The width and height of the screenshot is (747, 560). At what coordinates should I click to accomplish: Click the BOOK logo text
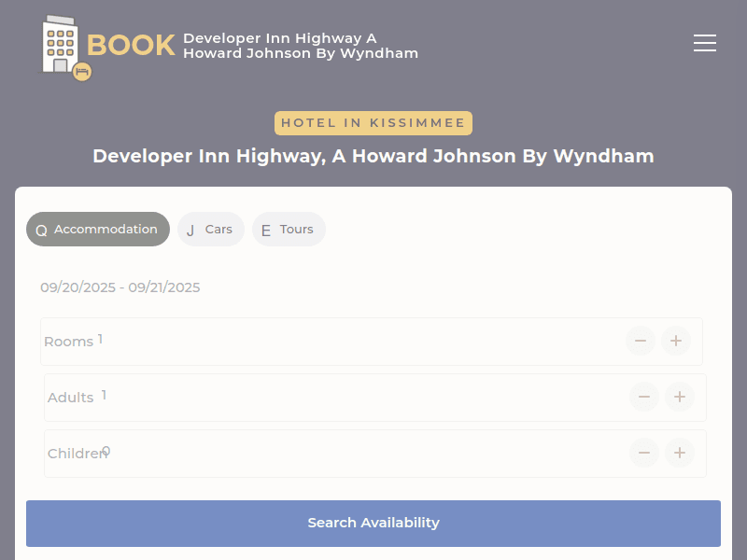131,45
